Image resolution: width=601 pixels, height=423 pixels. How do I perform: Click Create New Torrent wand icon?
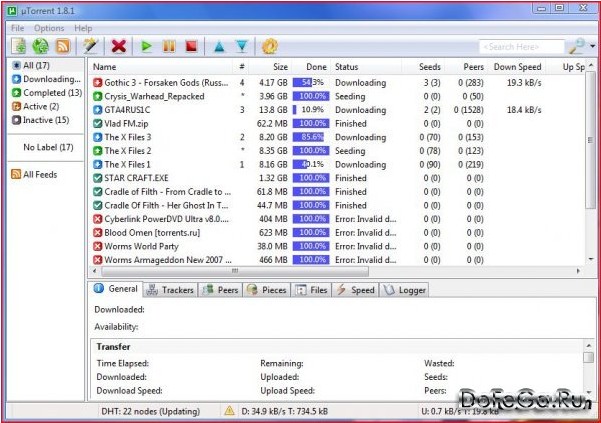[x=91, y=46]
